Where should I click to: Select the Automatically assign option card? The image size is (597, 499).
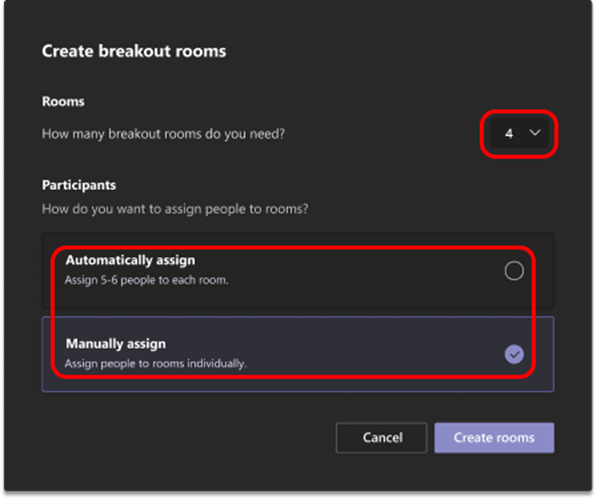[298, 270]
